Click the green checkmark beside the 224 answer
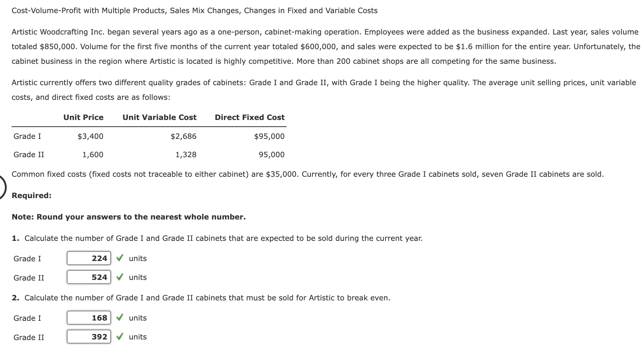 click(120, 258)
